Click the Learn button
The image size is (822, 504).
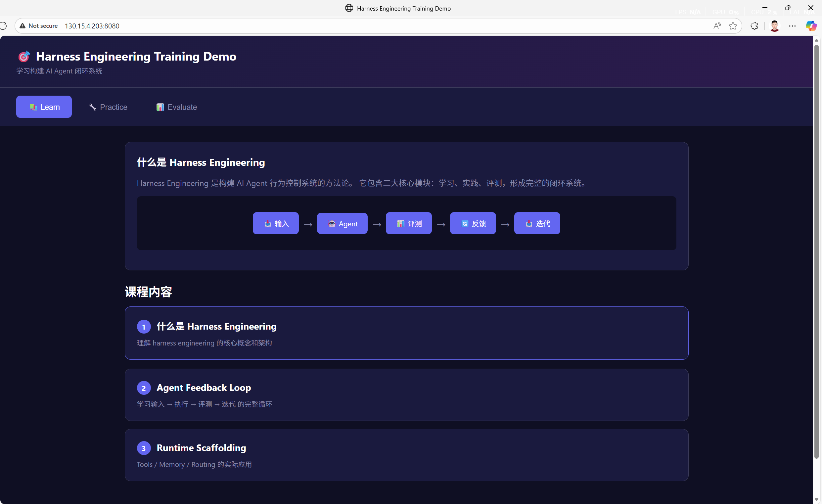(44, 107)
